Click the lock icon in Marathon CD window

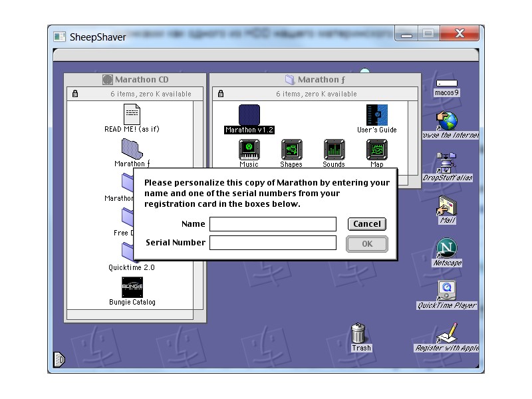click(75, 94)
